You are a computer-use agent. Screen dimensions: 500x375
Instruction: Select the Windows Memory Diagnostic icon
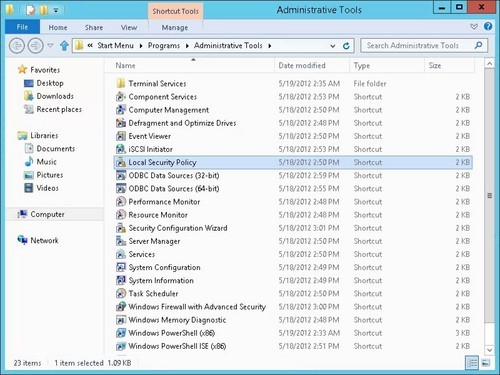121,320
